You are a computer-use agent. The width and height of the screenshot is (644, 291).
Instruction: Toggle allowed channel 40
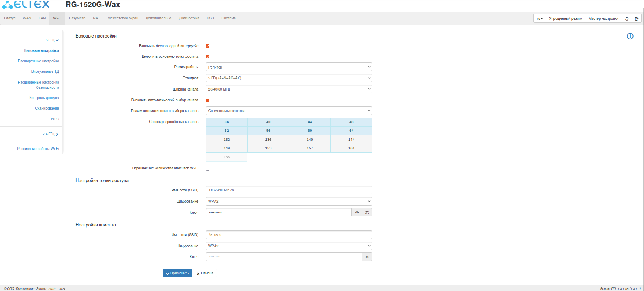pos(268,122)
